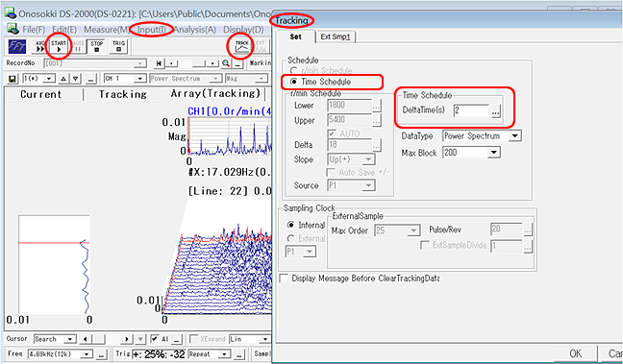Select the Internal sampling clock radio

[x=291, y=225]
